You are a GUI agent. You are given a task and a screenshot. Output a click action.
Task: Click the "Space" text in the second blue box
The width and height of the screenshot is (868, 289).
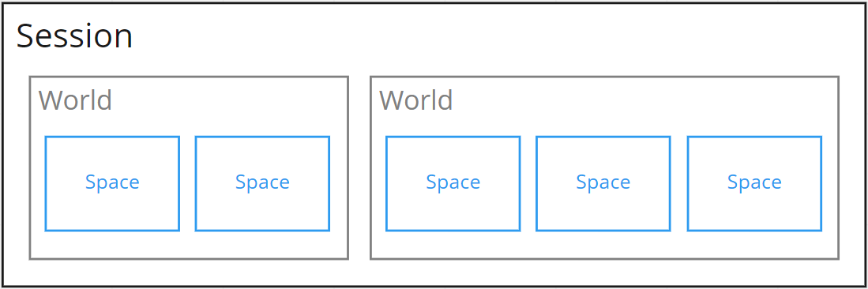pos(262,182)
